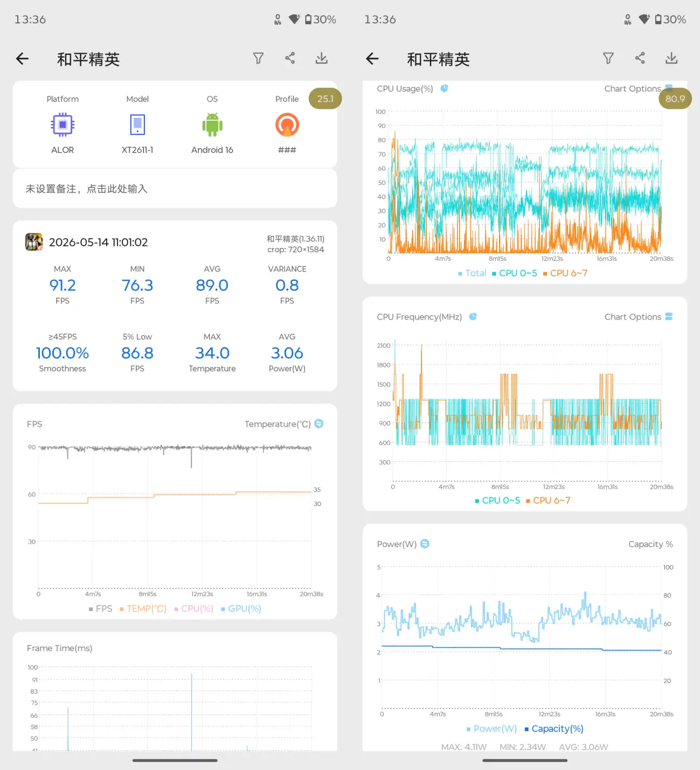Toggle the Capacity(%) legend series
The width and height of the screenshot is (700, 770).
click(x=554, y=729)
